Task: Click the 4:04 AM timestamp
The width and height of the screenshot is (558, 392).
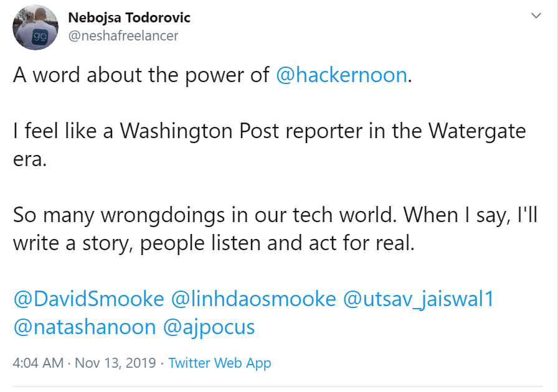Action: (x=38, y=363)
